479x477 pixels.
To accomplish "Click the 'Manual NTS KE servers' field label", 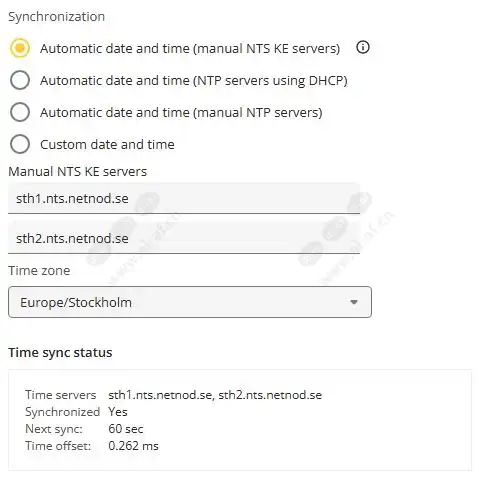I will (x=77, y=171).
